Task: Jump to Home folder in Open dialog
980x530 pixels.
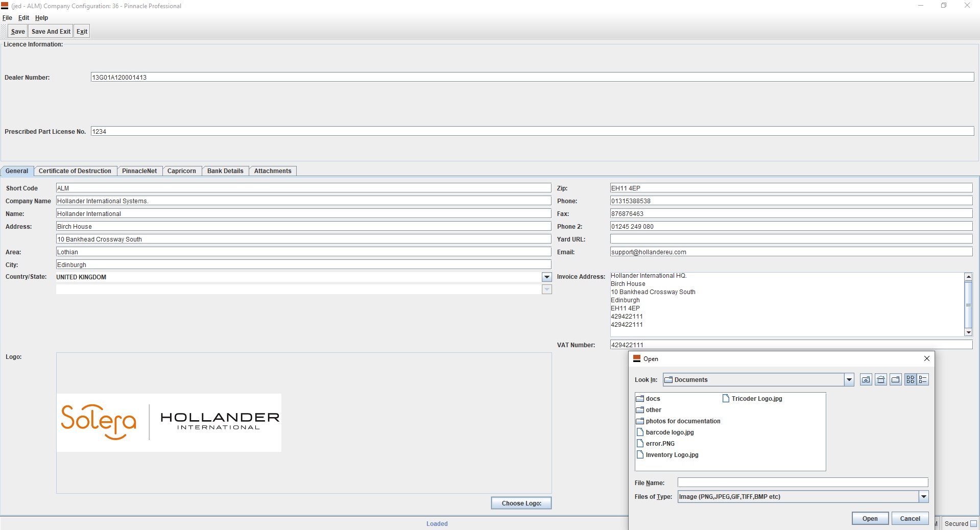Action: (x=881, y=379)
